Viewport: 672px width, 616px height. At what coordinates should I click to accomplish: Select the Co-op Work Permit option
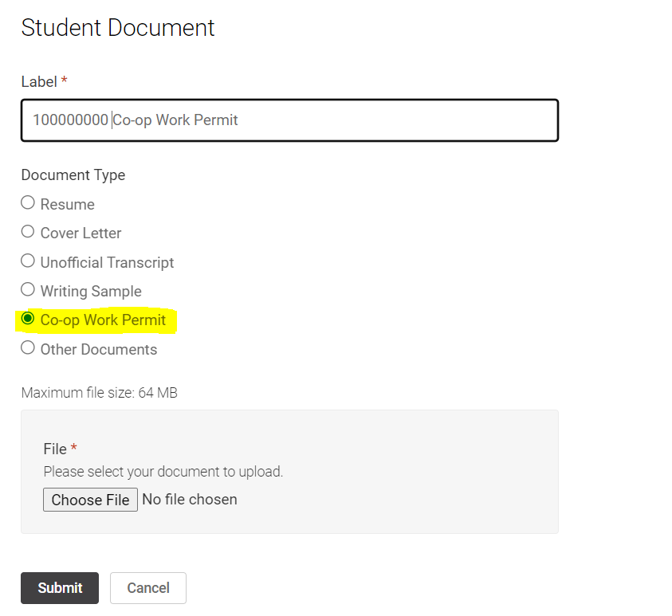pyautogui.click(x=28, y=318)
